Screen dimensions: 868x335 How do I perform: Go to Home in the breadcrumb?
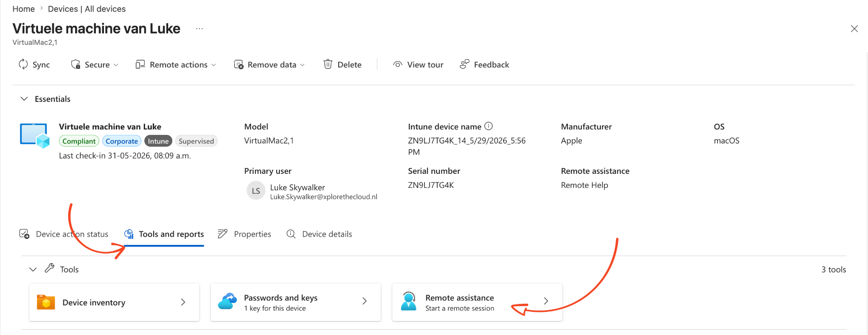(24, 9)
